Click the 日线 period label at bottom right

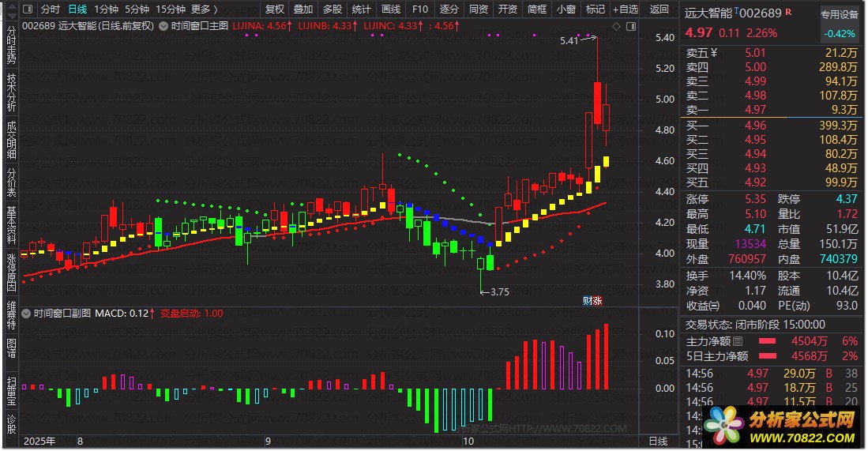point(658,441)
